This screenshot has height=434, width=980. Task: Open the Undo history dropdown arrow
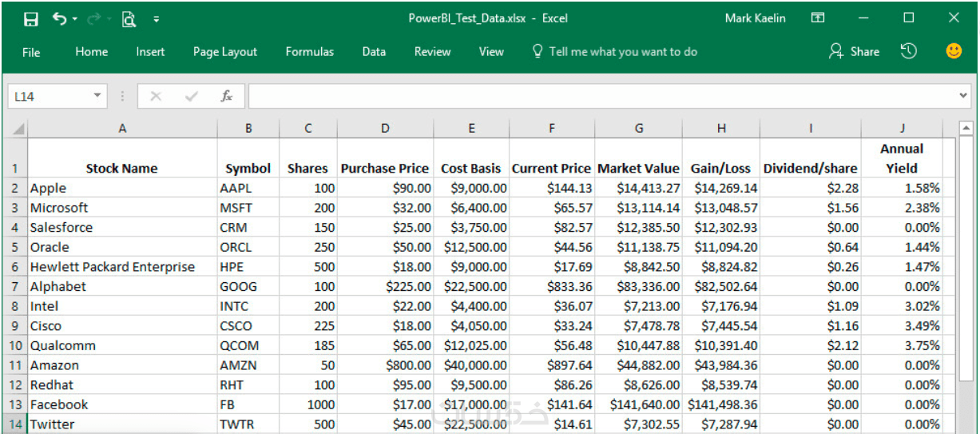pyautogui.click(x=75, y=18)
